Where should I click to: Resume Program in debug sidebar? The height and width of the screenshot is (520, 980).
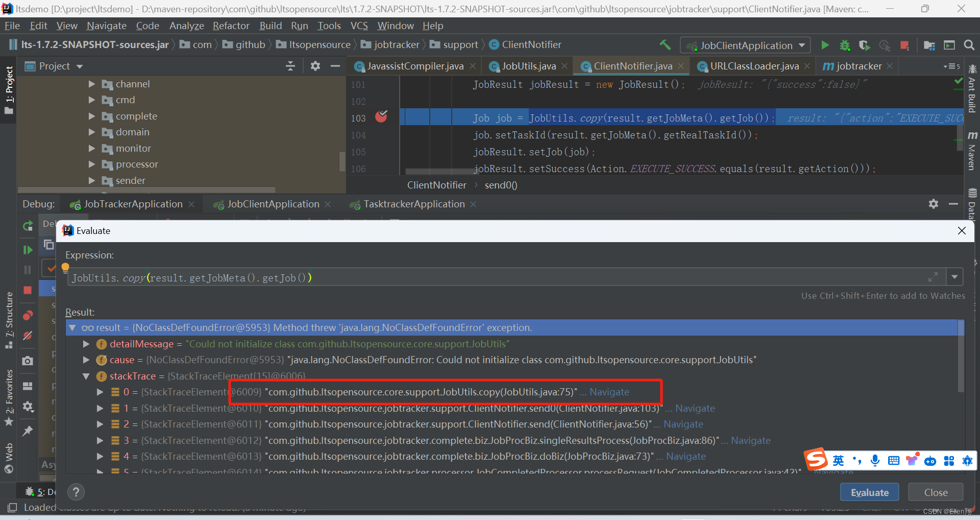coord(28,250)
